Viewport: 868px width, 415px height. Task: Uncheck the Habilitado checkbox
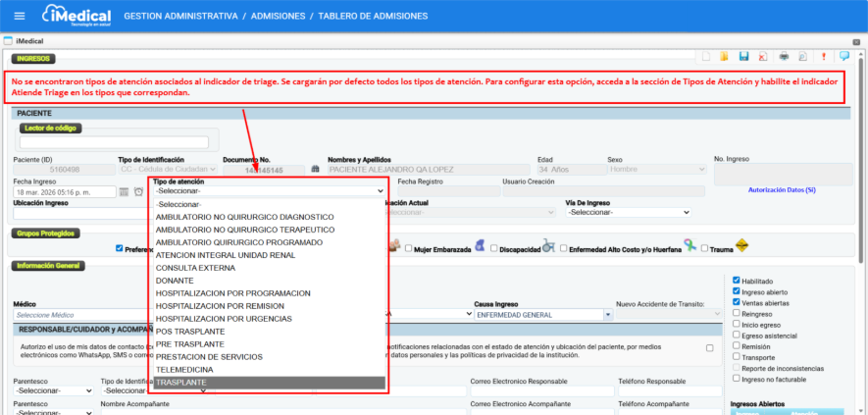click(x=737, y=280)
